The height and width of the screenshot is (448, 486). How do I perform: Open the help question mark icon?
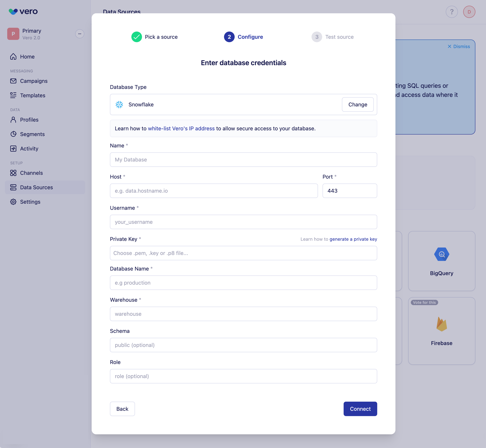(451, 12)
